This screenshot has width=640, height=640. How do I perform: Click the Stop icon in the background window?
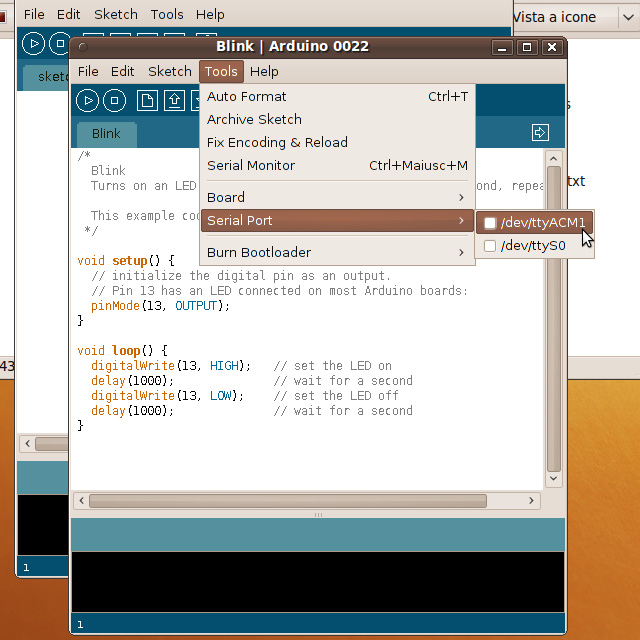(x=59, y=44)
